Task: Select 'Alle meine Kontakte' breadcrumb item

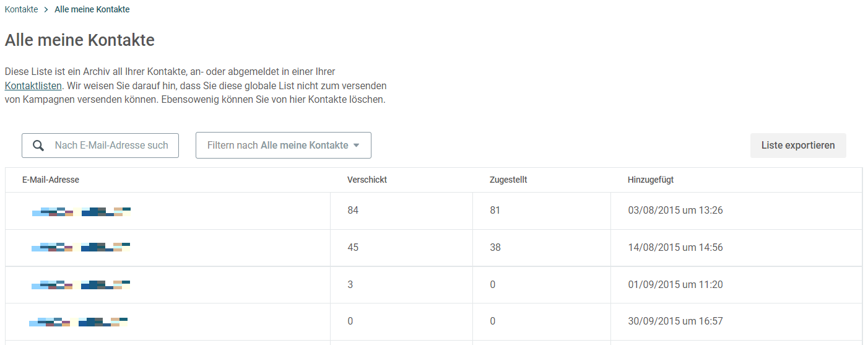Action: [x=92, y=9]
